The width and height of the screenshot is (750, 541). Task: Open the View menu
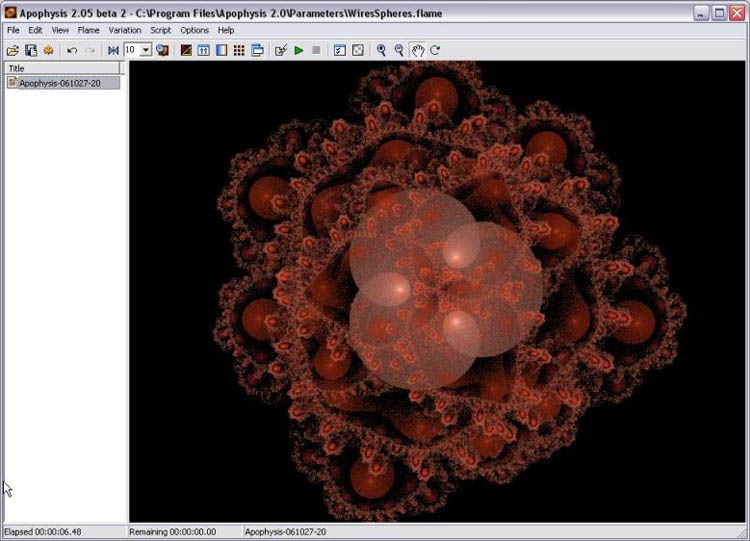click(60, 30)
